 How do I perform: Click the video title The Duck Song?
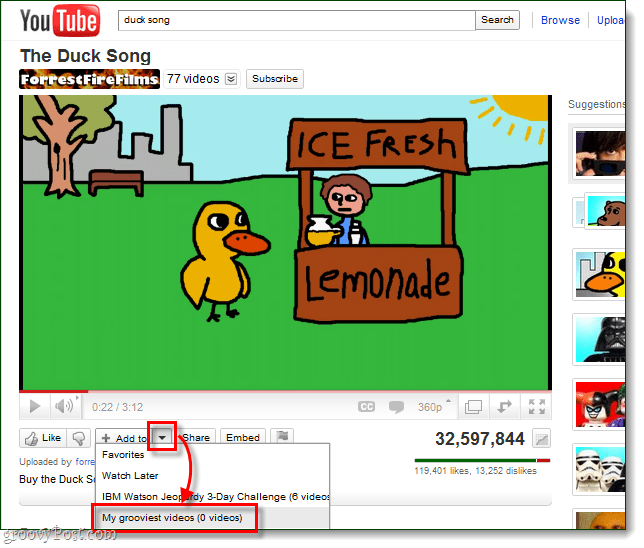85,56
